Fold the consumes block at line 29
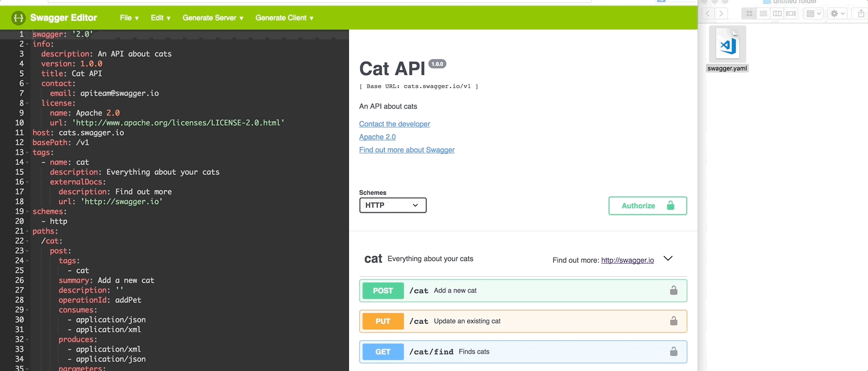The height and width of the screenshot is (371, 868). (x=27, y=310)
